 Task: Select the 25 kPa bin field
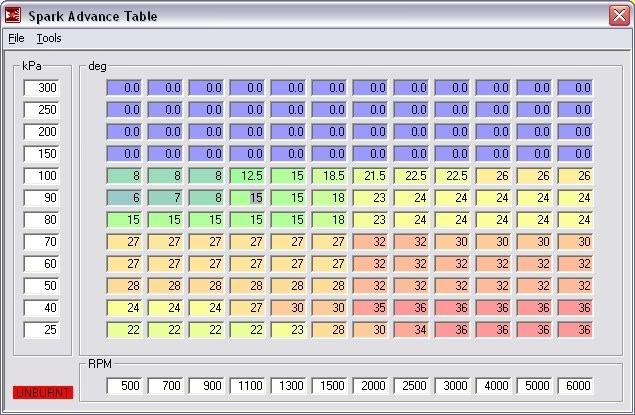click(x=42, y=330)
